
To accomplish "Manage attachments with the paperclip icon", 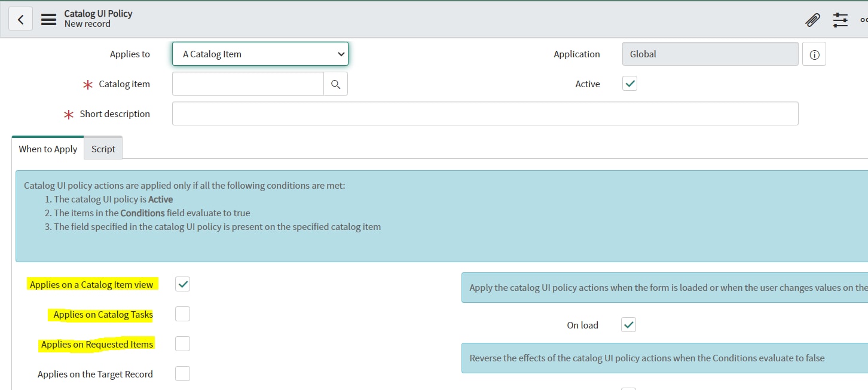I will [x=812, y=20].
